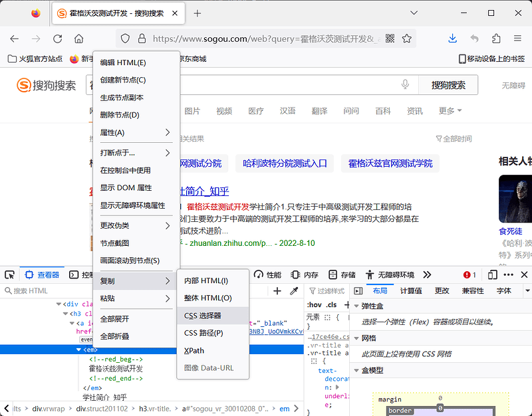Click the microphone voice search icon
The width and height of the screenshot is (532, 416).
405,84
